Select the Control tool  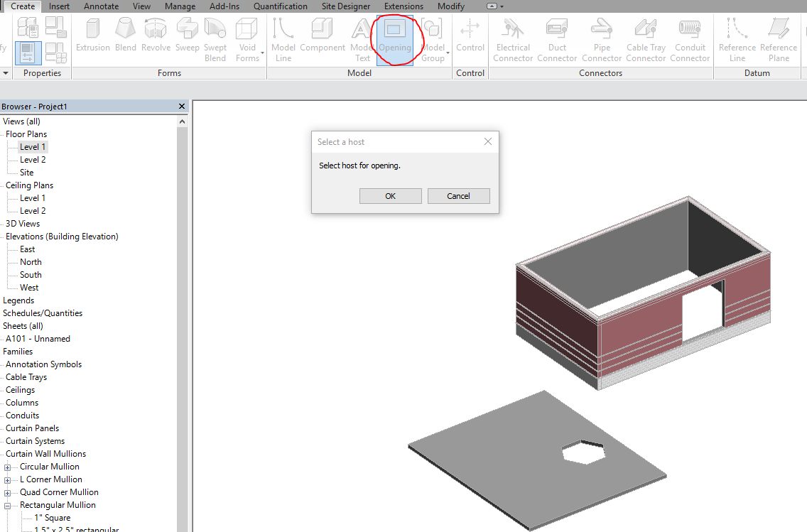point(470,36)
